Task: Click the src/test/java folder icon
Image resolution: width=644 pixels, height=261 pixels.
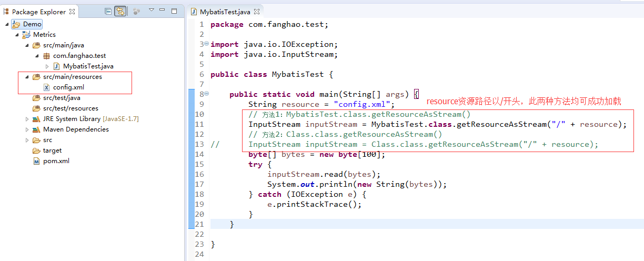Action: 36,98
